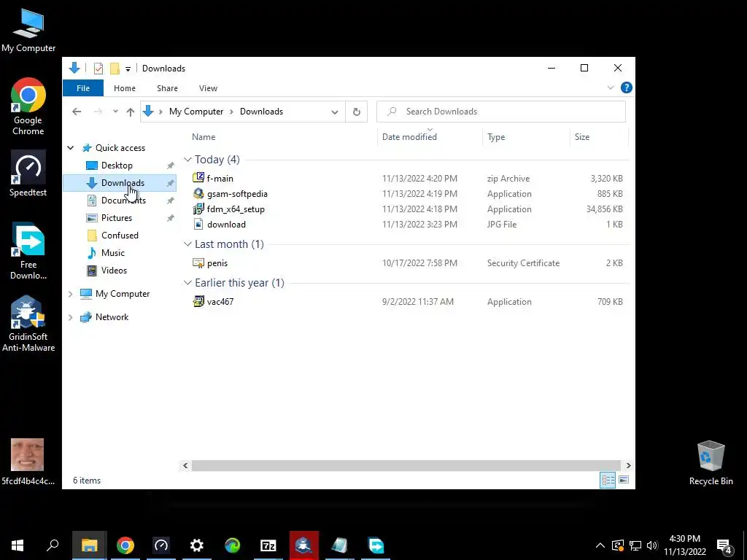The image size is (747, 560).
Task: Open the notification center icon
Action: pyautogui.click(x=724, y=545)
